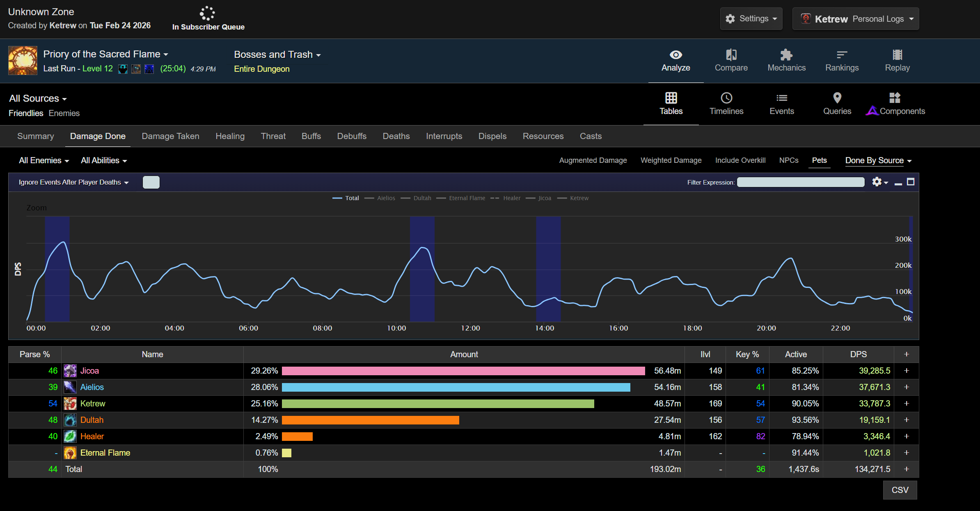Viewport: 980px width, 511px height.
Task: Switch to the Interrupts tab
Action: pos(444,136)
